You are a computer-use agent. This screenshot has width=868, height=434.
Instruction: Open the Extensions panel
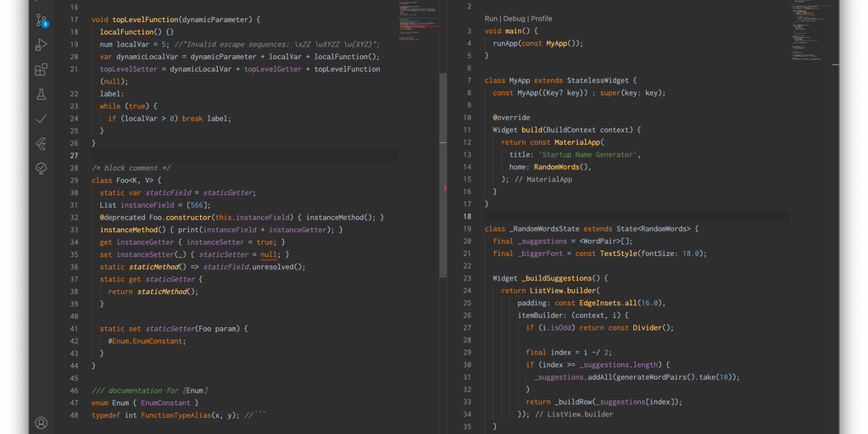click(41, 70)
